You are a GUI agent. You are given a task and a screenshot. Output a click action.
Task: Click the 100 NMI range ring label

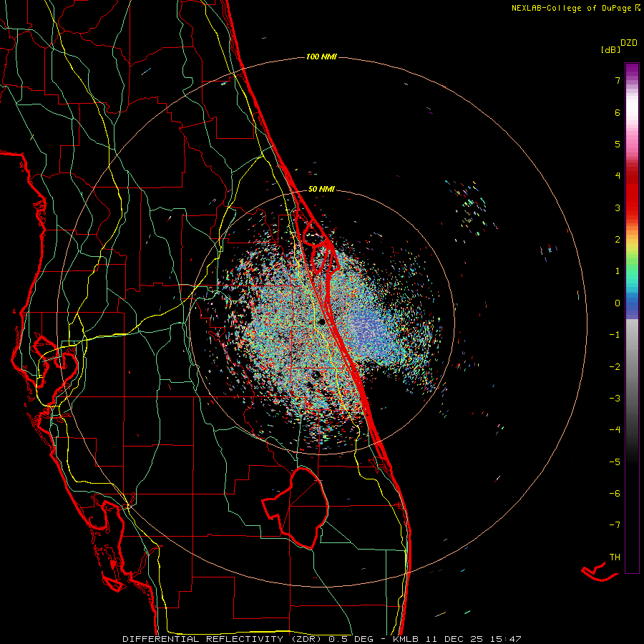(321, 57)
